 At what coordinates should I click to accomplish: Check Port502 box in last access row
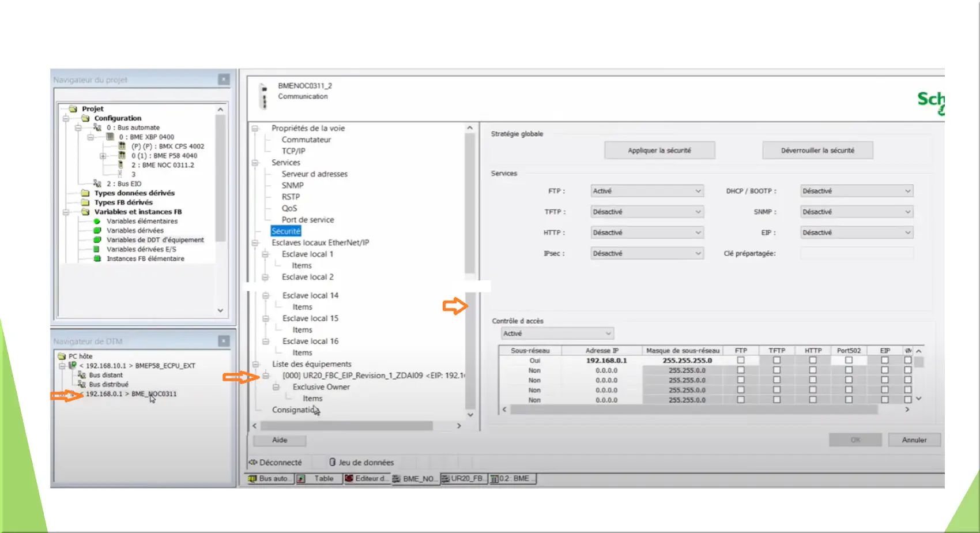[x=849, y=399]
